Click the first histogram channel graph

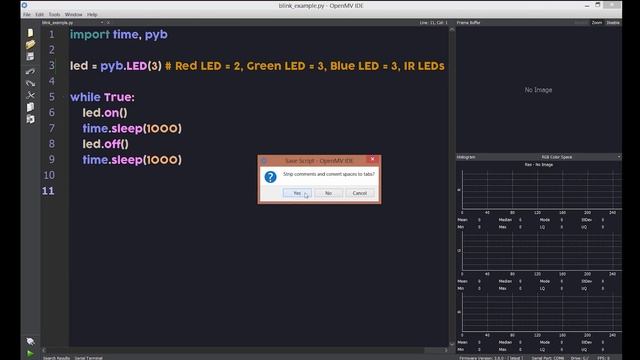[542, 190]
